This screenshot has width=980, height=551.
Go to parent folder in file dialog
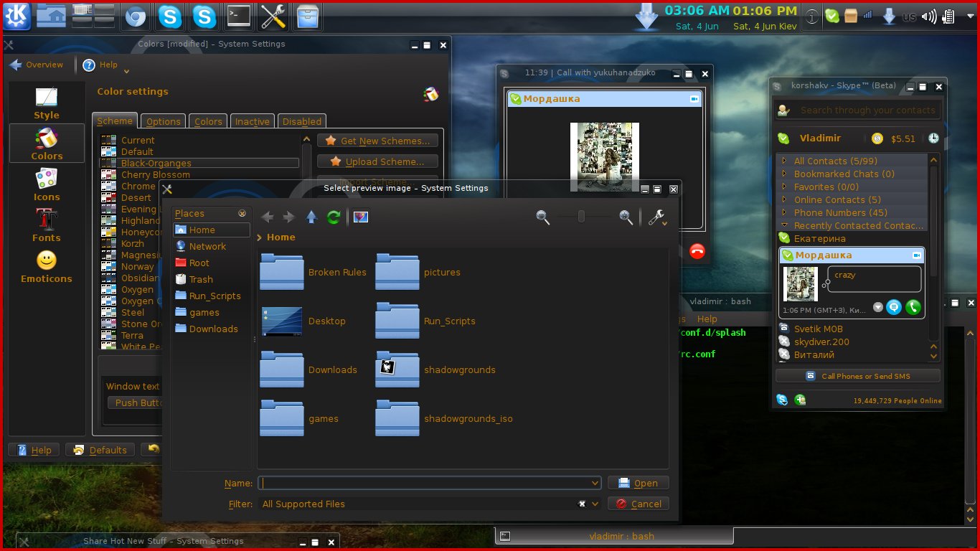pos(311,217)
